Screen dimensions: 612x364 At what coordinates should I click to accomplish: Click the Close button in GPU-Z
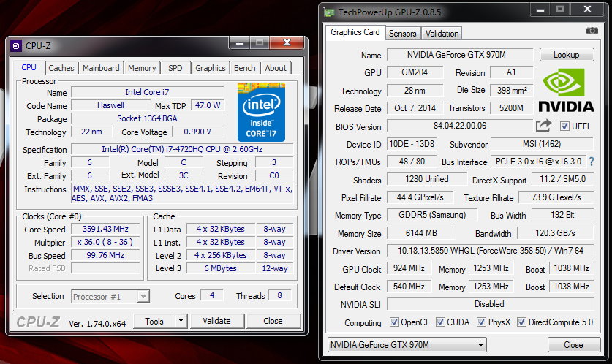pos(574,345)
